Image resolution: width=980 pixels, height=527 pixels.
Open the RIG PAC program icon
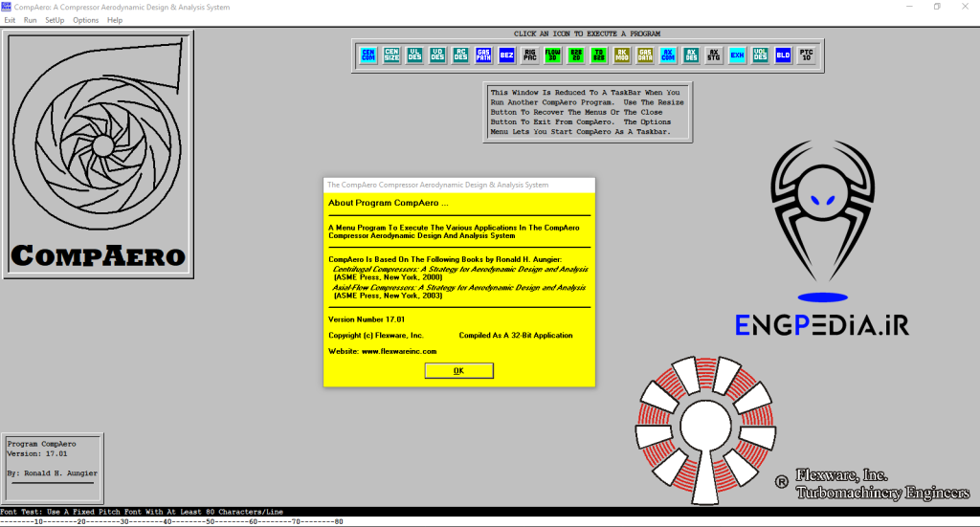point(530,55)
